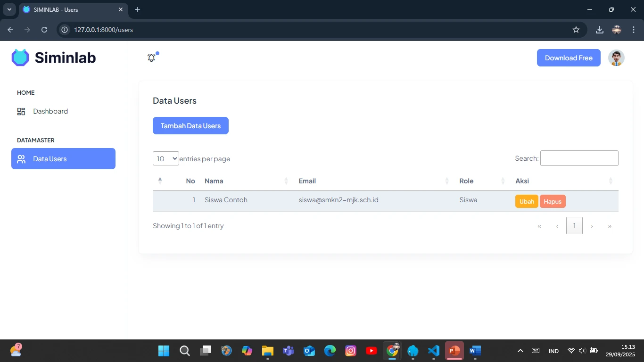Click the Siminlab logo
644x362 pixels.
[x=54, y=58]
